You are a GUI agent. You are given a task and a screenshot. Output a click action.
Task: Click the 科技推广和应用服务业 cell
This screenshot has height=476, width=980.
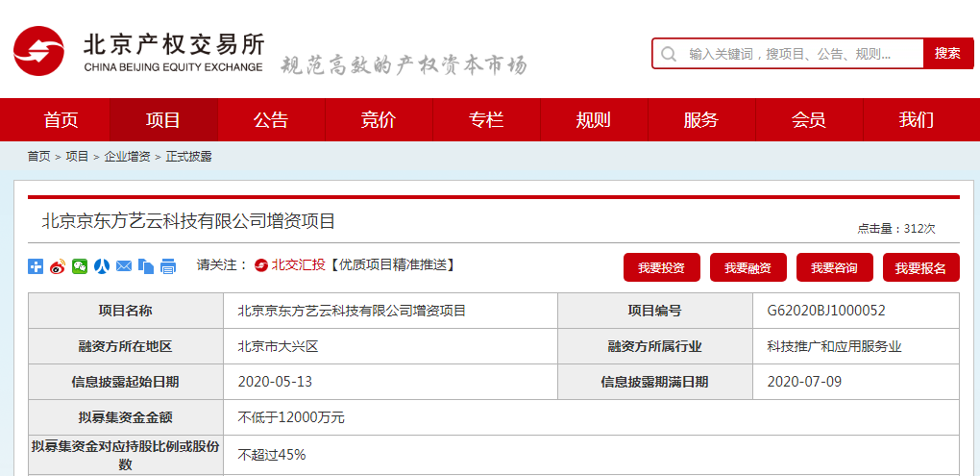pos(834,346)
